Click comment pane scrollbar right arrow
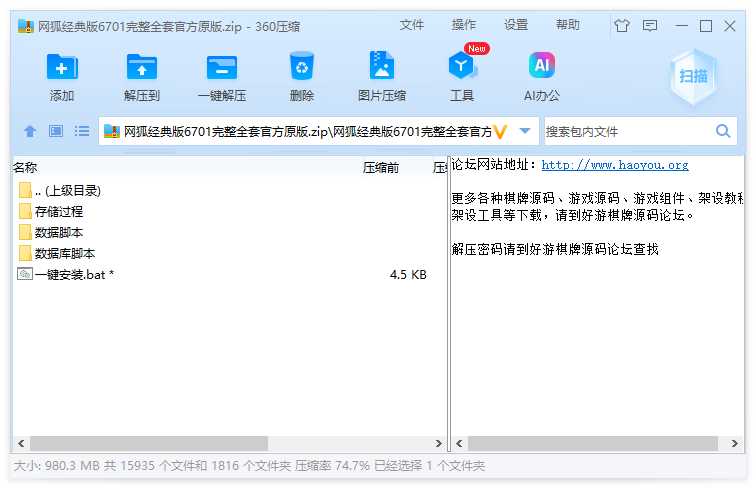 point(734,443)
